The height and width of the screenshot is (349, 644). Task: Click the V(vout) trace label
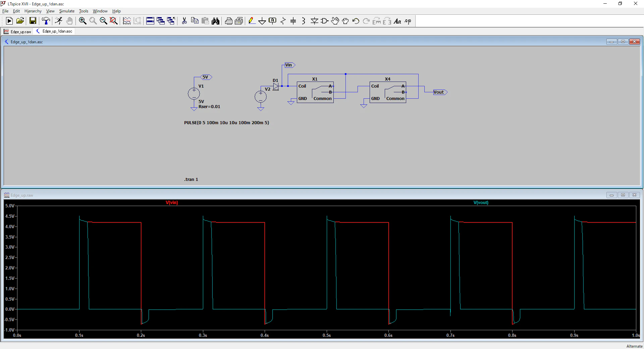pyautogui.click(x=481, y=203)
